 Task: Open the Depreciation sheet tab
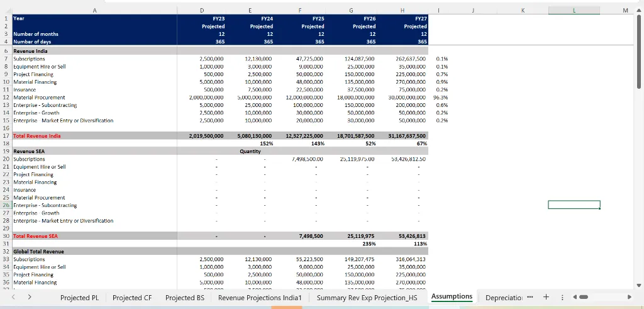tap(504, 297)
